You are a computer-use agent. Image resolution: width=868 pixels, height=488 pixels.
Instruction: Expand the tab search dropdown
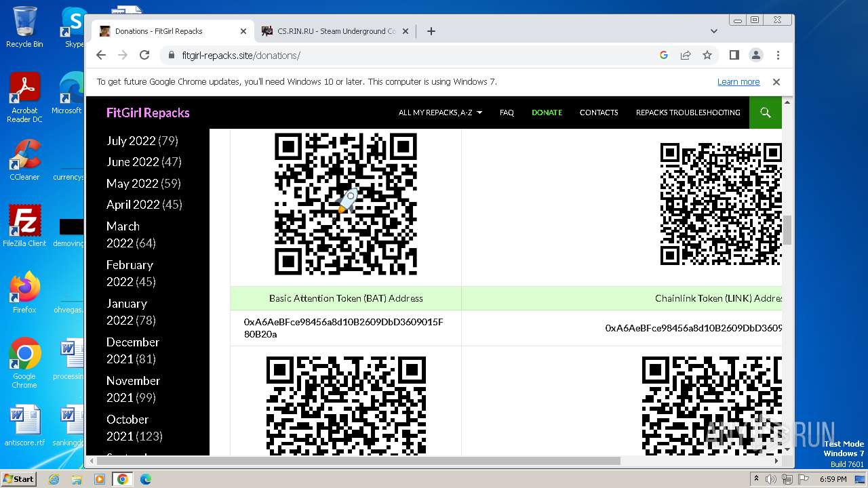pyautogui.click(x=713, y=31)
